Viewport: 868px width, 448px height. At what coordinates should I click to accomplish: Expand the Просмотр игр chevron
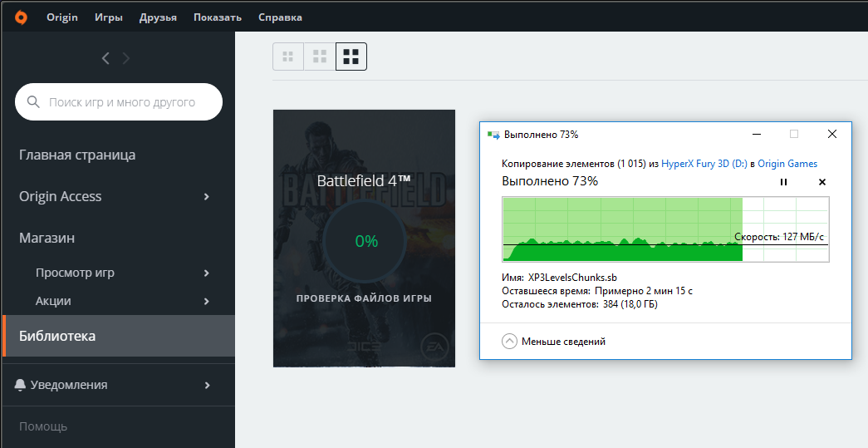pyautogui.click(x=207, y=273)
